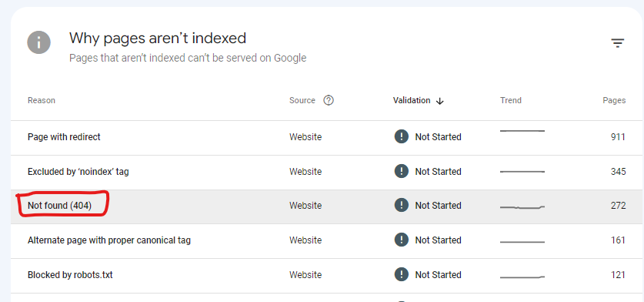Click the Pages column header

click(614, 100)
